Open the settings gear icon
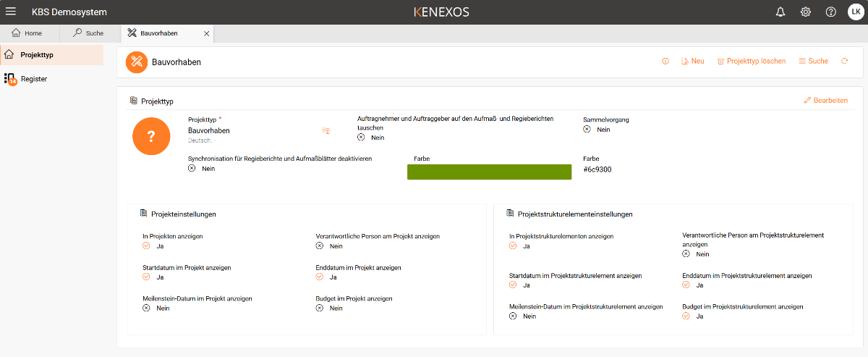Screen dimensions: 868x357 click(806, 12)
